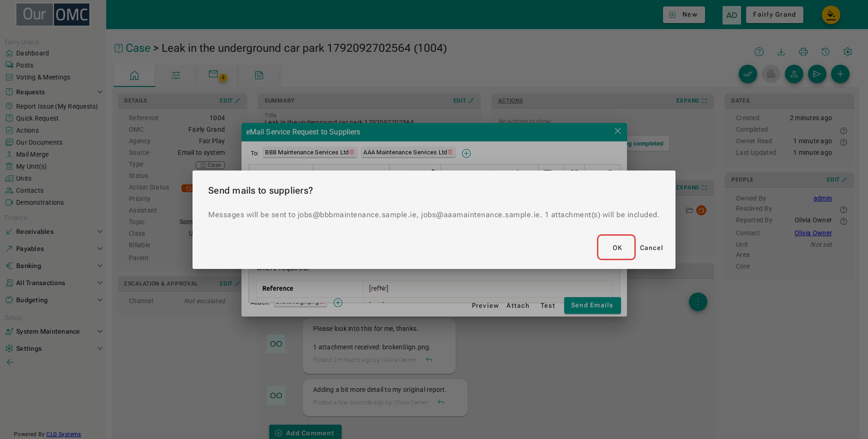Click the Send Emails button
This screenshot has height=439, width=868.
click(592, 305)
